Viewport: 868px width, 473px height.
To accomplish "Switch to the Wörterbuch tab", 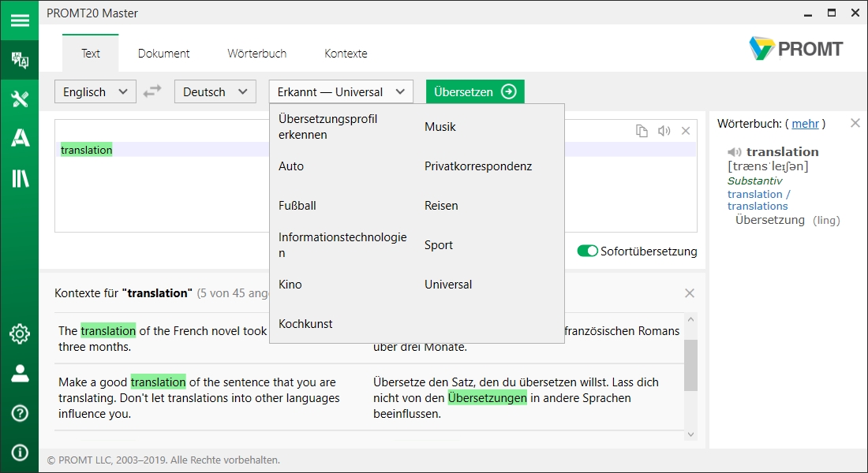I will [256, 54].
